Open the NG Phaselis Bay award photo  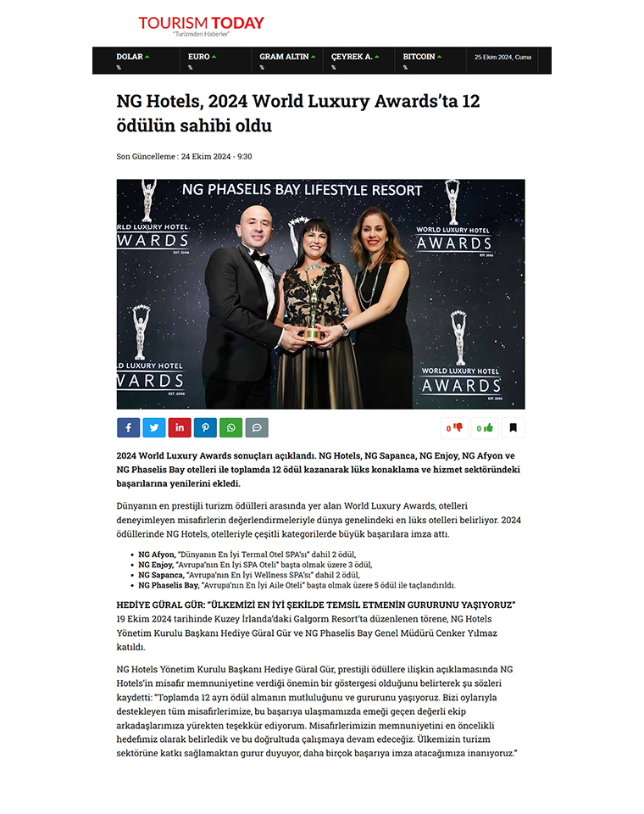pos(320,293)
